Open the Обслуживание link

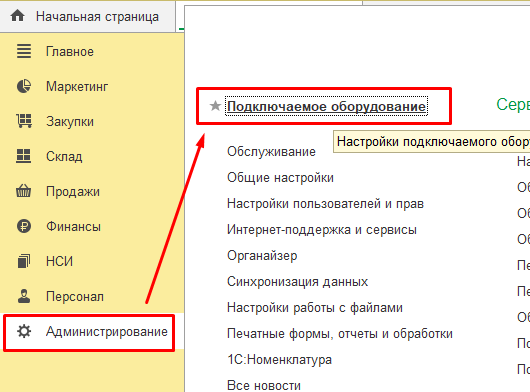271,151
